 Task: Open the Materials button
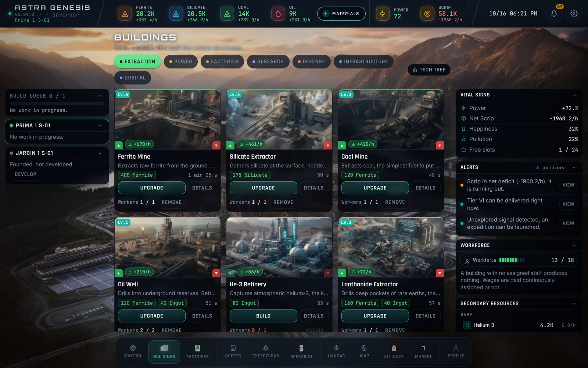341,14
